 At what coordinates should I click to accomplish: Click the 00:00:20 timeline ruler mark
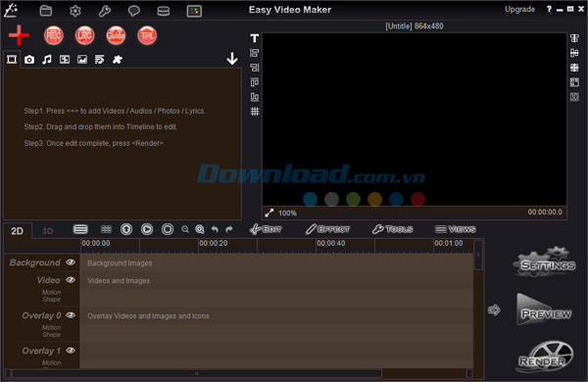[x=214, y=243]
